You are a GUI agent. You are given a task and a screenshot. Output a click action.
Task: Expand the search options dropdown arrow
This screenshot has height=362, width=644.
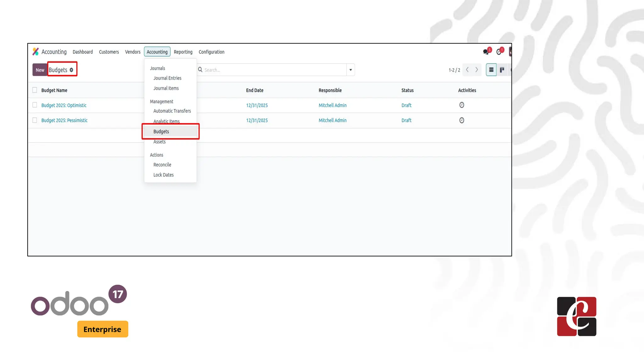point(351,70)
